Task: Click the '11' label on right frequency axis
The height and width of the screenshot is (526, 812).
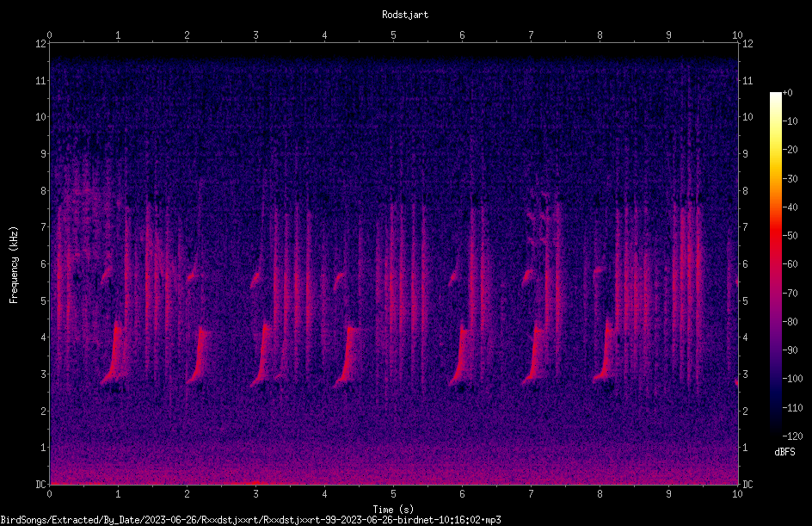Action: pyautogui.click(x=747, y=80)
